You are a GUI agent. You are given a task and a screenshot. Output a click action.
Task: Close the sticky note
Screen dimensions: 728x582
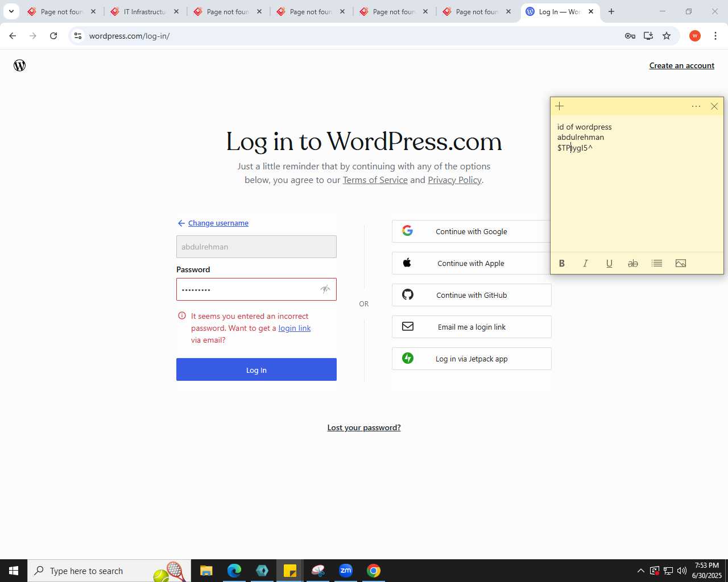714,106
